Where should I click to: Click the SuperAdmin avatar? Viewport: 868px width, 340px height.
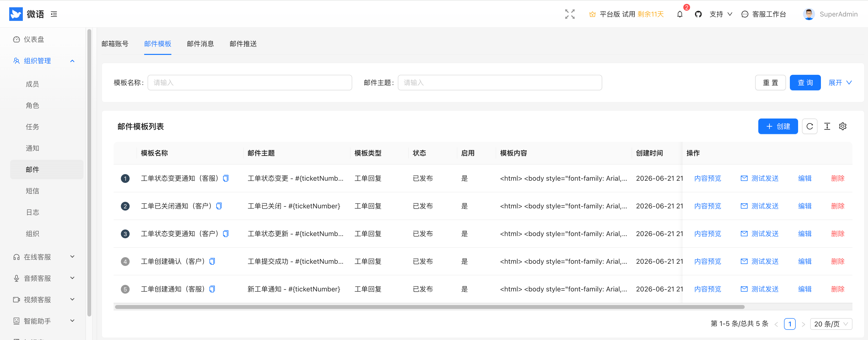(809, 14)
